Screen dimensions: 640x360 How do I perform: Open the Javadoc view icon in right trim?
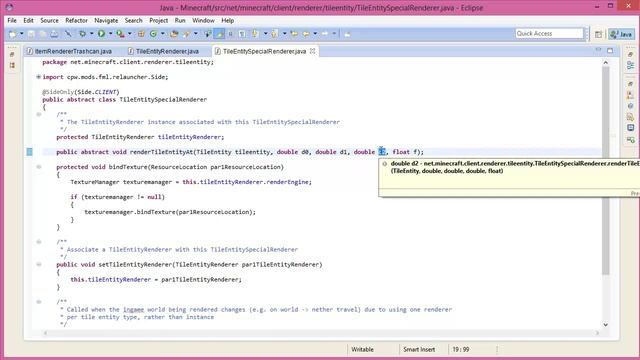631,106
